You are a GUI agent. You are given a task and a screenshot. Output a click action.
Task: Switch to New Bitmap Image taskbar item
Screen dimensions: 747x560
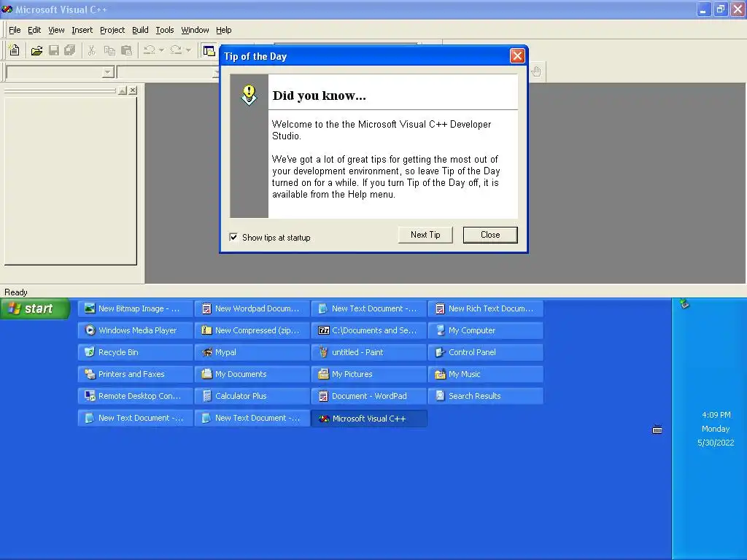[x=135, y=308]
